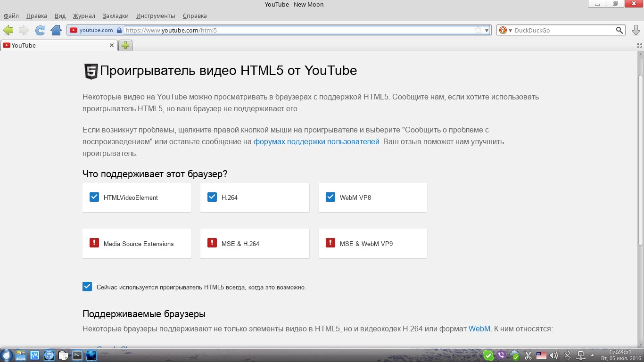Open the Правка menu
The height and width of the screenshot is (362, 644).
click(36, 16)
